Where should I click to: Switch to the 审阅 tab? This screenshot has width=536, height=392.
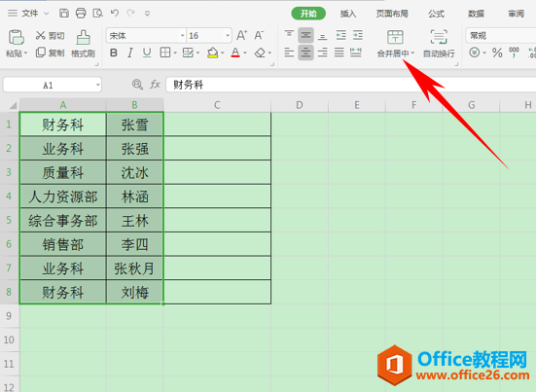516,14
